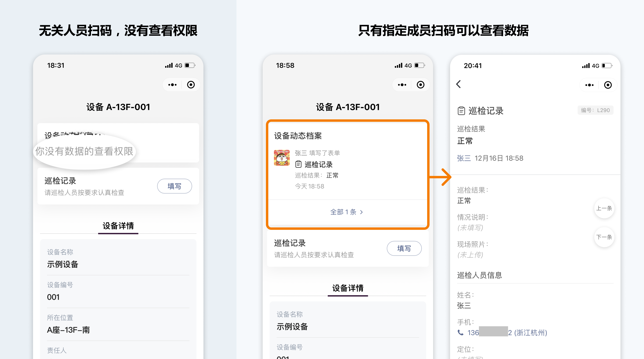Tap the 编号: L290 badge

pos(595,110)
